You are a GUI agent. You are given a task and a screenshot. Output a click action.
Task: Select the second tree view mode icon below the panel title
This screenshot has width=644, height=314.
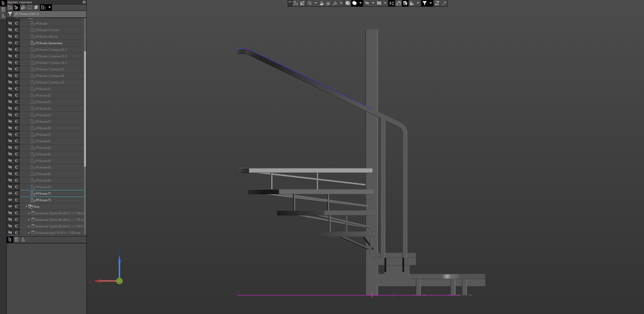pos(17,8)
